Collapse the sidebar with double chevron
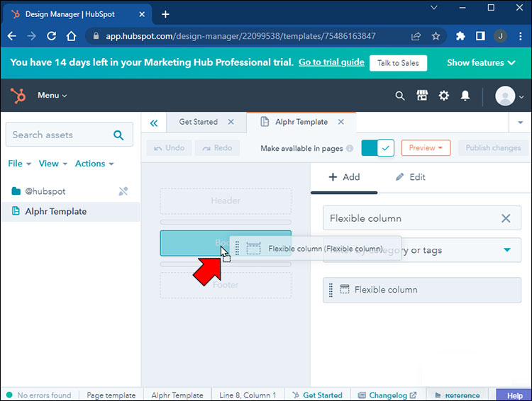This screenshot has width=532, height=401. click(154, 123)
